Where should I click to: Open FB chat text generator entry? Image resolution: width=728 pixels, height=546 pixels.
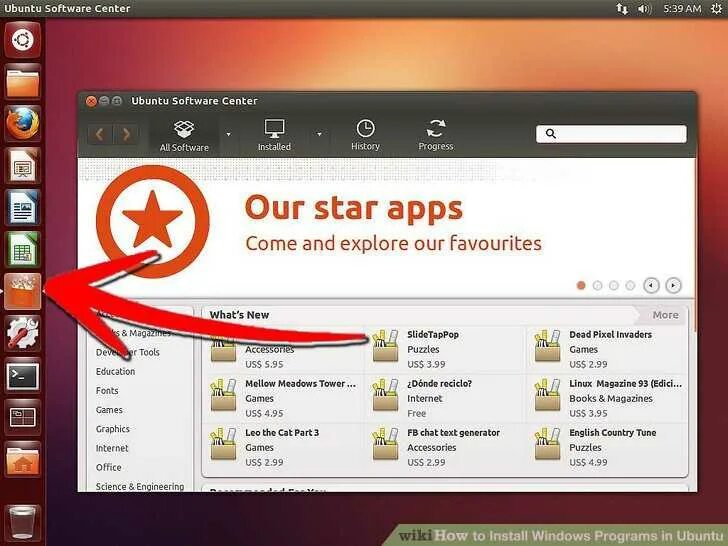[x=446, y=447]
